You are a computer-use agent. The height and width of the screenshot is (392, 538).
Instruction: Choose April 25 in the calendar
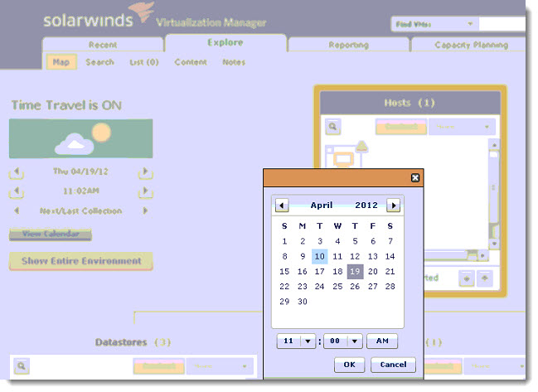click(x=337, y=287)
